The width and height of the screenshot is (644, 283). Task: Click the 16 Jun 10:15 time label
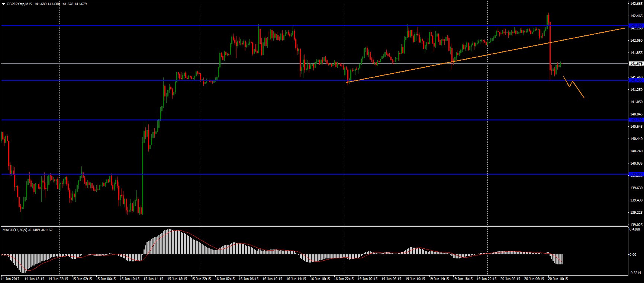273,279
